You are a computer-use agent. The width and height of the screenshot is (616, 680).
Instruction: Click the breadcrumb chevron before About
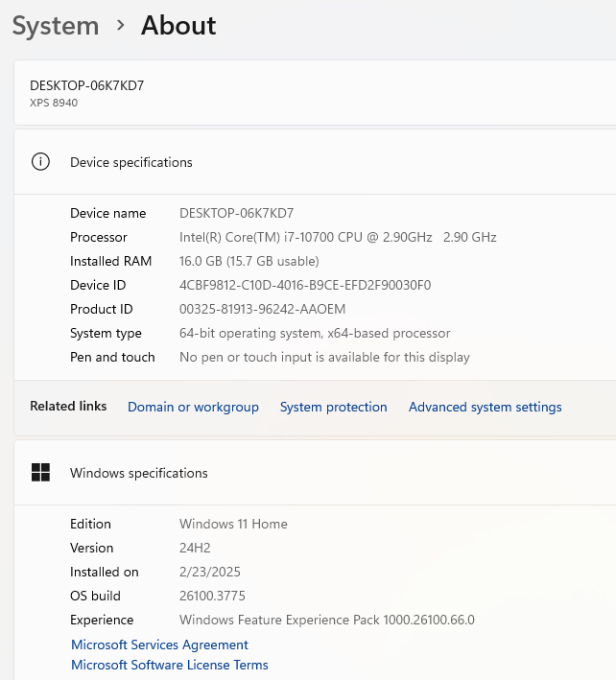[x=120, y=26]
